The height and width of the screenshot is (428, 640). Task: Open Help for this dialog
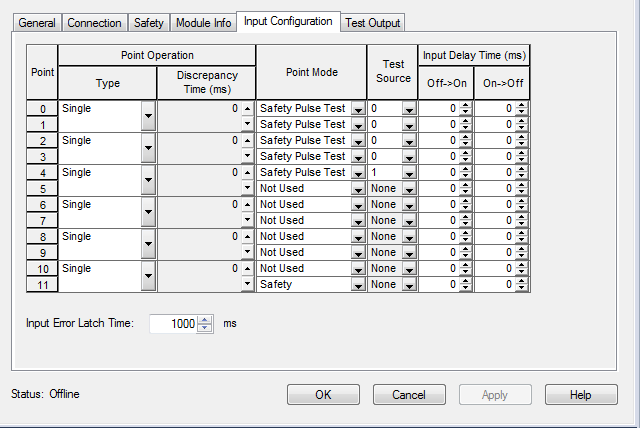(x=581, y=395)
